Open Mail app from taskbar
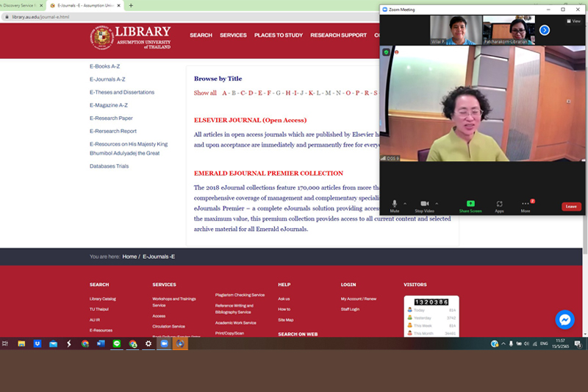The width and height of the screenshot is (588, 392). point(53,343)
